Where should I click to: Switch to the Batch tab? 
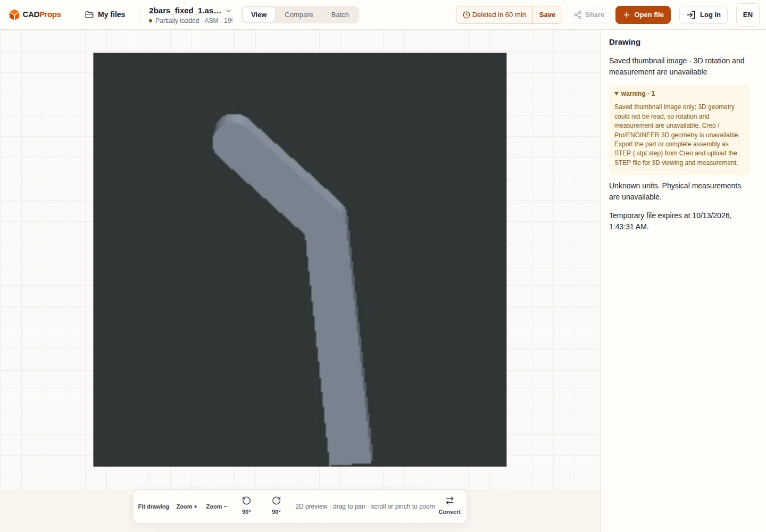pos(340,15)
